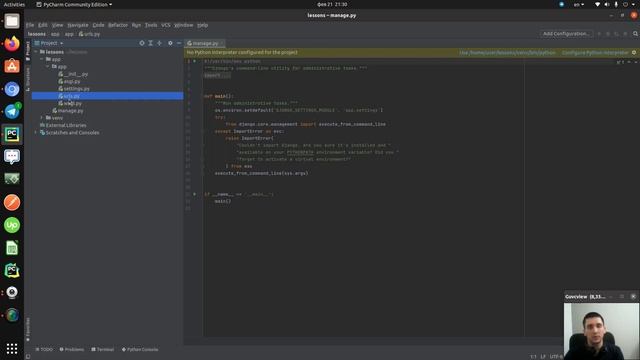Open the Tools menu
The height and width of the screenshot is (360, 640).
click(151, 25)
